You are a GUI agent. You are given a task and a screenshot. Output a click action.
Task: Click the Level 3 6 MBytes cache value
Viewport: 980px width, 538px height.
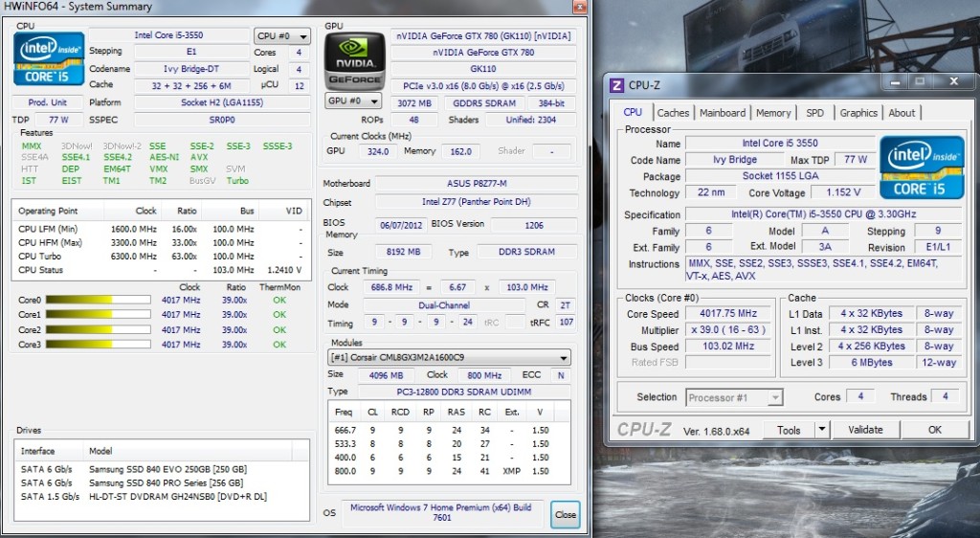tap(871, 363)
